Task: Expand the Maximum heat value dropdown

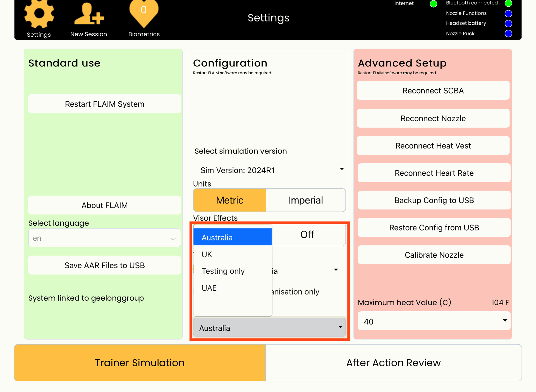Action: (434, 321)
